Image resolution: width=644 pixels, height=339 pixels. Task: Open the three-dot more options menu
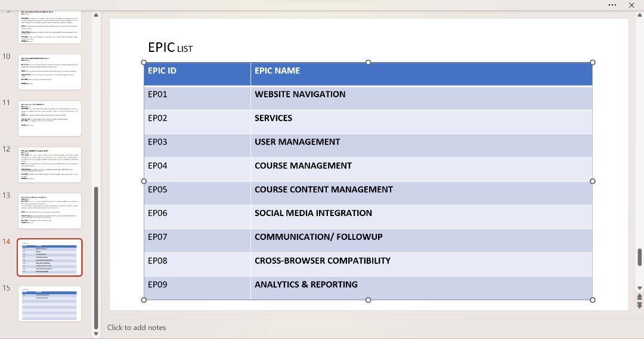[612, 5]
